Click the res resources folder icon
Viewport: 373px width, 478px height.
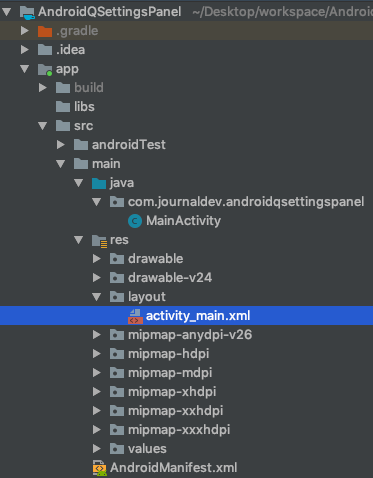click(99, 241)
